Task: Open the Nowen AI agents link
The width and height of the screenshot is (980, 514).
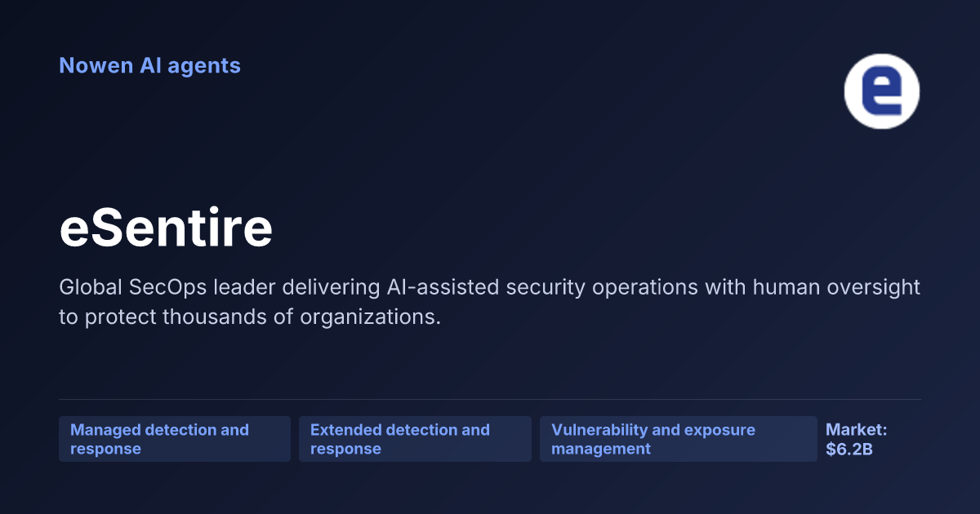Action: pyautogui.click(x=149, y=65)
